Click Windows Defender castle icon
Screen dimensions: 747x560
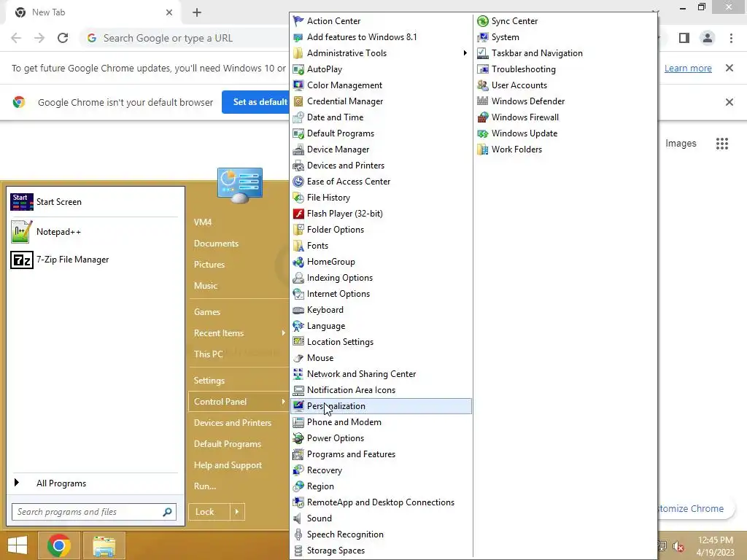[x=483, y=101]
